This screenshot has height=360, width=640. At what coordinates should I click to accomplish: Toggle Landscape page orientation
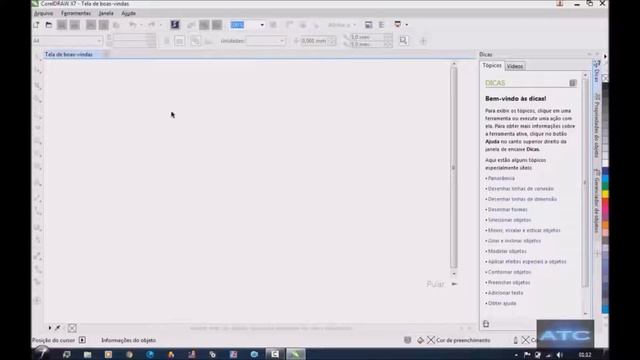[x=179, y=41]
